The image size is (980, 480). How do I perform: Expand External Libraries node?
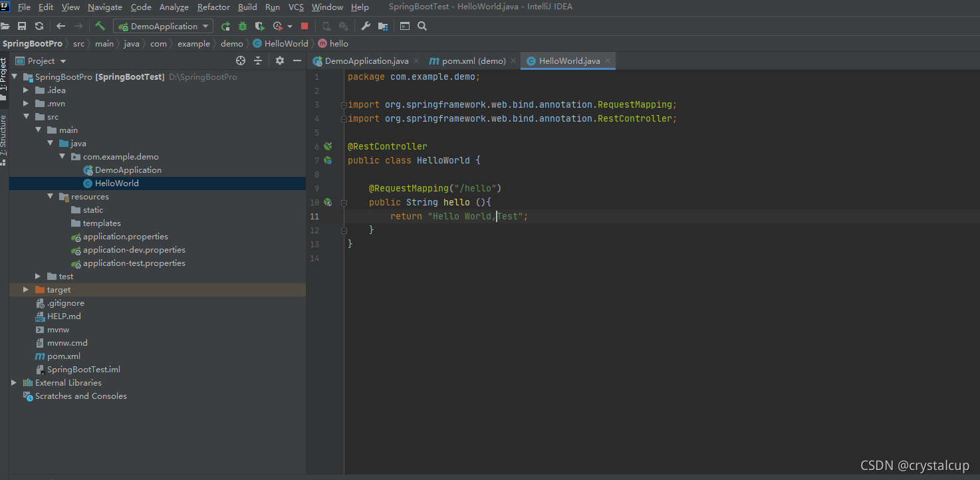[15, 382]
